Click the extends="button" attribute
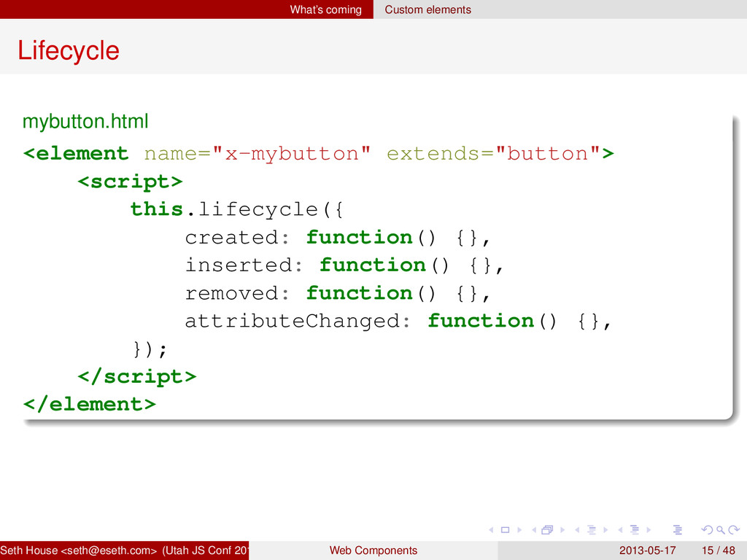This screenshot has width=747, height=560. click(494, 154)
